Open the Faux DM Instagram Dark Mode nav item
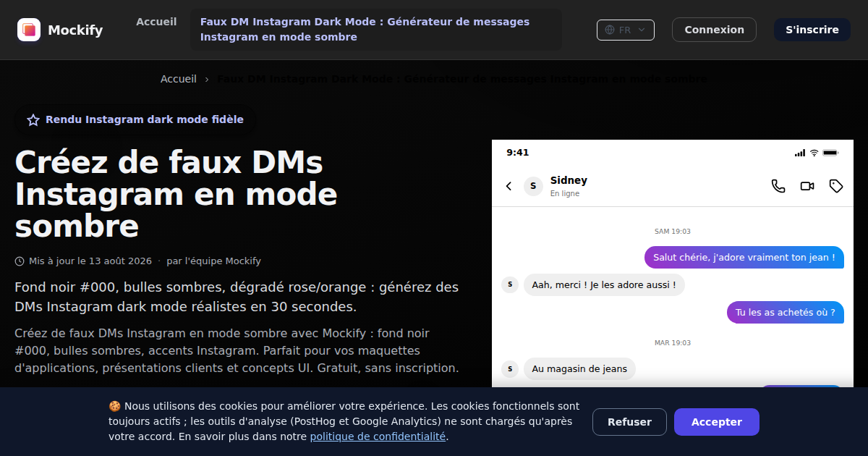This screenshot has height=456, width=868. 376,30
